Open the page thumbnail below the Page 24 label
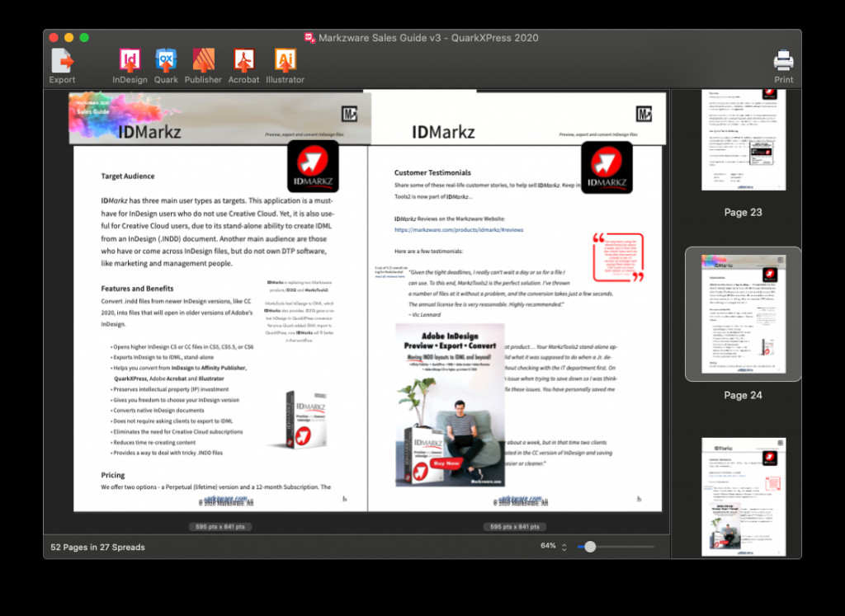Viewport: 845px width, 616px height. pyautogui.click(x=744, y=496)
